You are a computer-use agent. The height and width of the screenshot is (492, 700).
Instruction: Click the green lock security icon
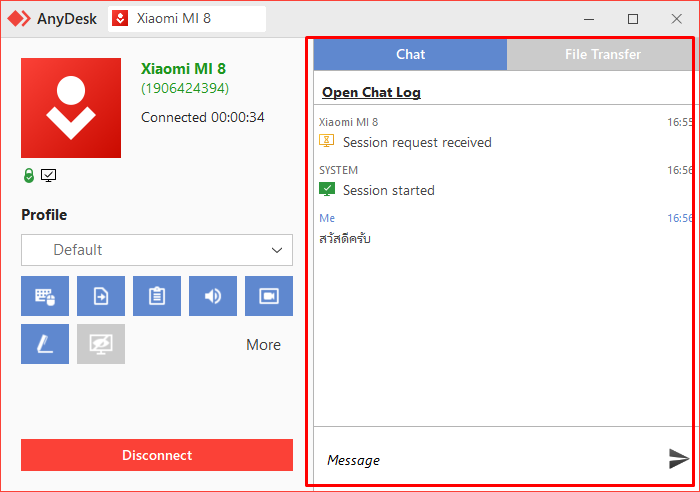tap(29, 175)
